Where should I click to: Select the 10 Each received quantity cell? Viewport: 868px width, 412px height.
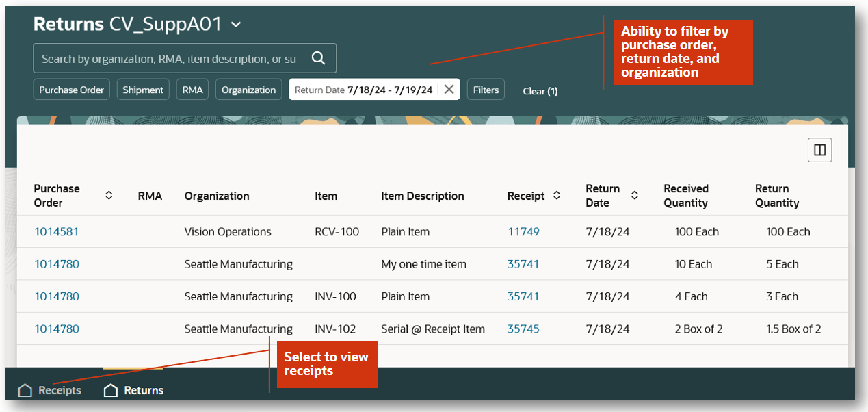pyautogui.click(x=694, y=264)
